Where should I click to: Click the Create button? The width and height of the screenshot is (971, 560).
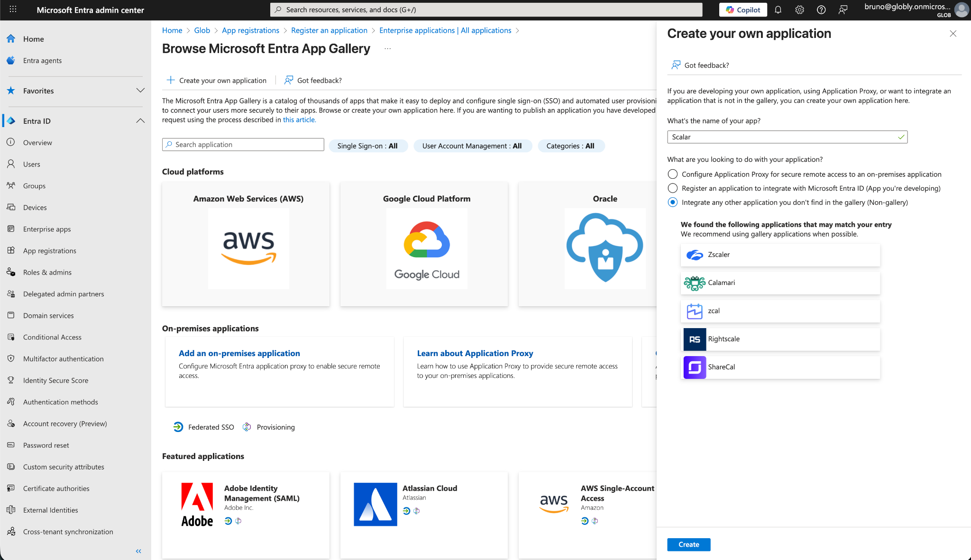tap(688, 544)
